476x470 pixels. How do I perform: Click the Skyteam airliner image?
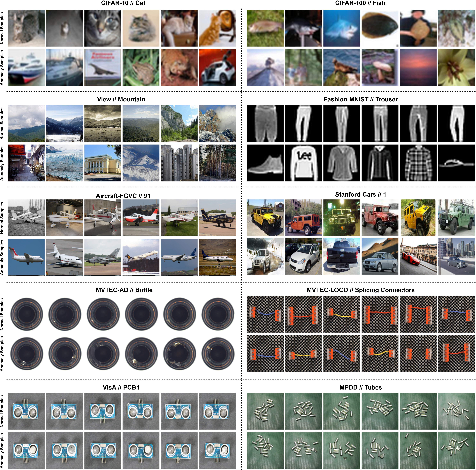tap(179, 257)
